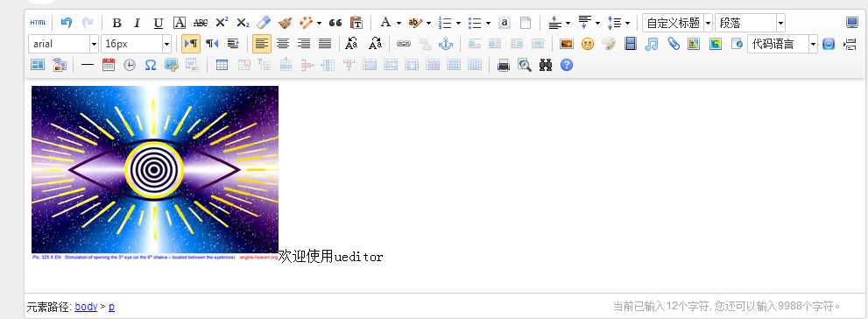Open search and replace binoculars
The height and width of the screenshot is (319, 868).
546,65
